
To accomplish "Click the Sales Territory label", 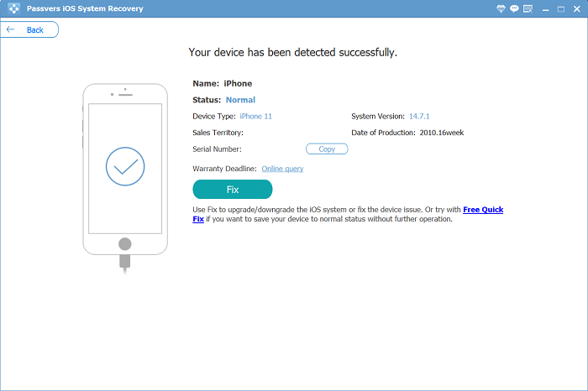I will [218, 133].
